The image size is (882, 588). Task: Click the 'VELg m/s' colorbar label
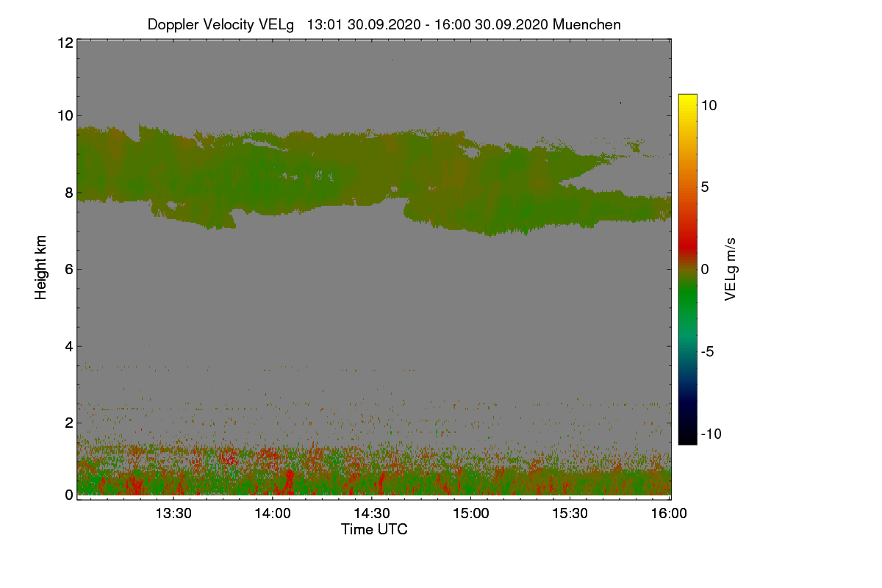click(x=730, y=269)
